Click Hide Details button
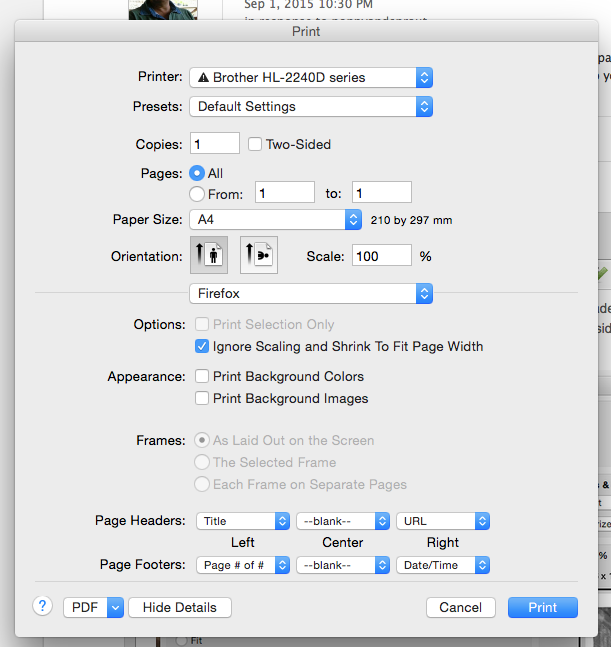This screenshot has width=611, height=647. coord(181,607)
